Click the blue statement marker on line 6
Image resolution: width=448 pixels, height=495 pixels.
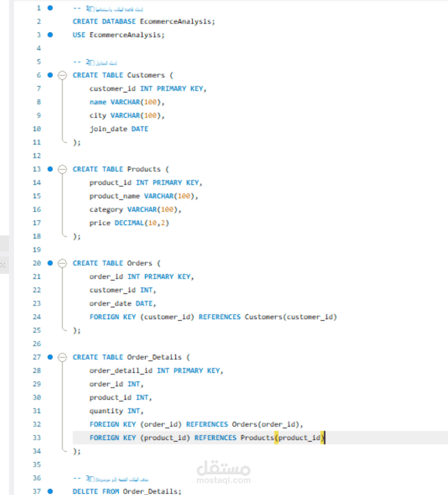click(50, 75)
